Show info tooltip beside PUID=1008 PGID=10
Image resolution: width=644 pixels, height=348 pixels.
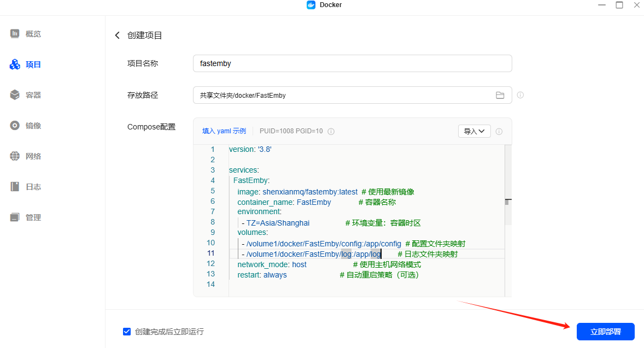tap(331, 131)
